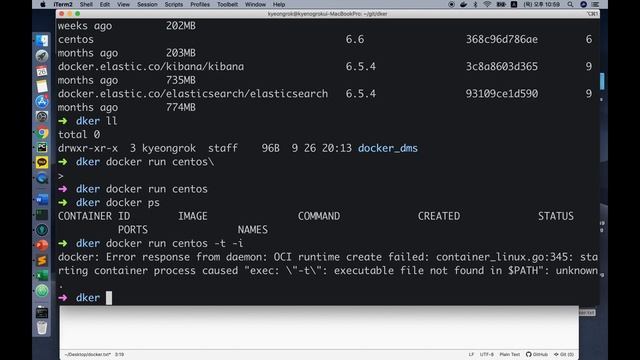Screen dimensions: 640x360
Task: Open App Store from the Dock
Action: 42,102
